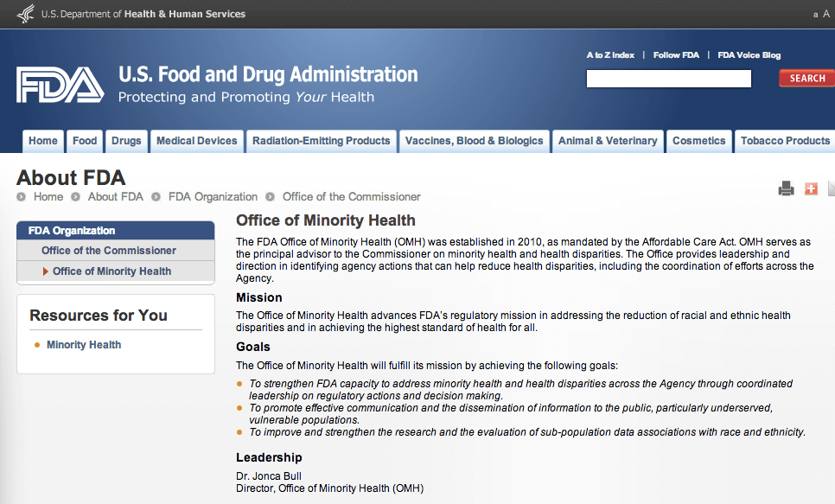Click the 'Office of Minority Health' page heading
Image resolution: width=835 pixels, height=504 pixels.
point(325,220)
